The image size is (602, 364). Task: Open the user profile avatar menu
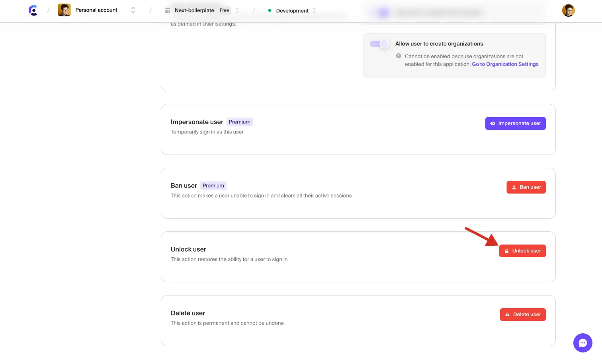(568, 10)
